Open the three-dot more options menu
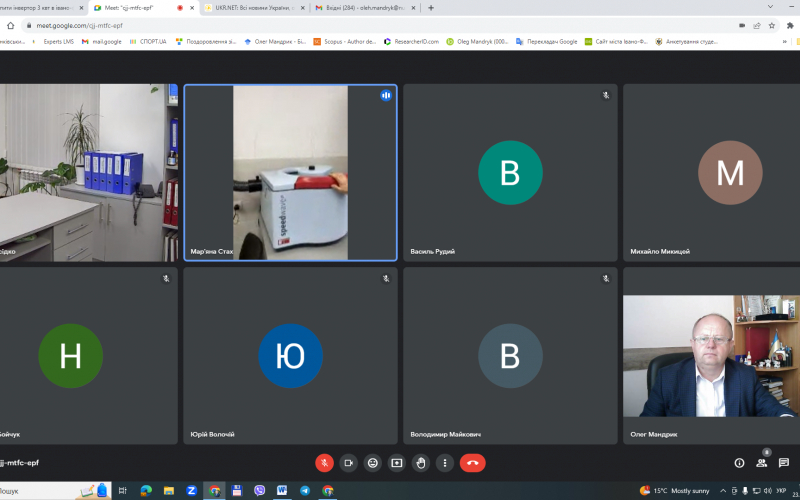 coord(445,463)
